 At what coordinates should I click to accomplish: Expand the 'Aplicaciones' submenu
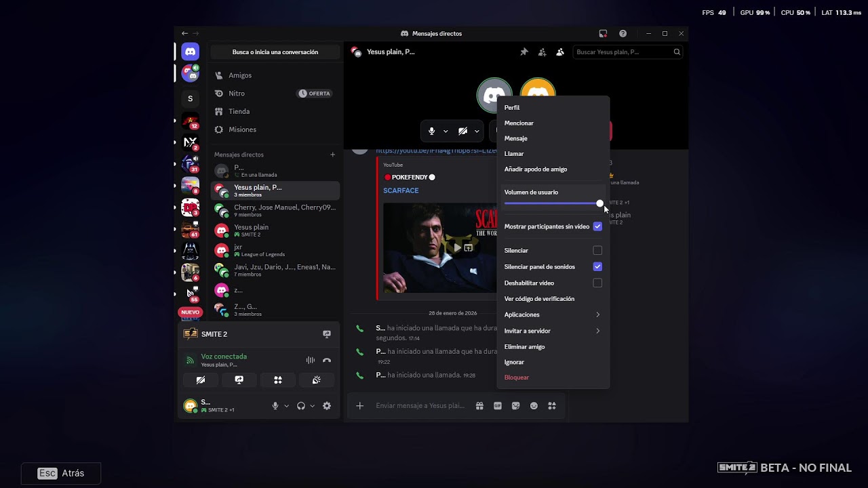[x=553, y=315]
